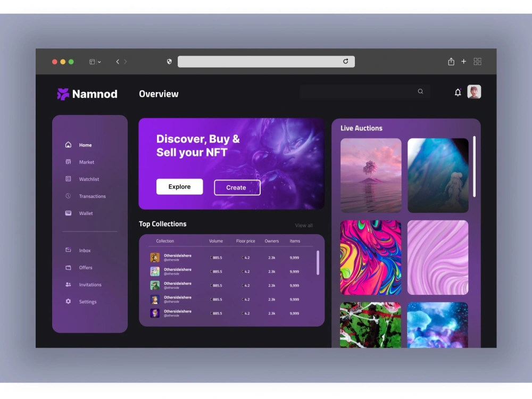Open the blue nebula clouds auction

tap(437, 325)
